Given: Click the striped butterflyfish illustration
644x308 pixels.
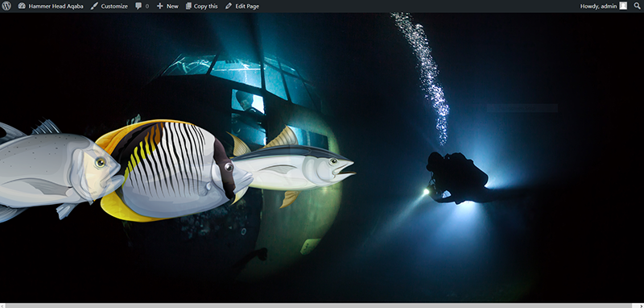Looking at the screenshot, I should click(x=172, y=169).
